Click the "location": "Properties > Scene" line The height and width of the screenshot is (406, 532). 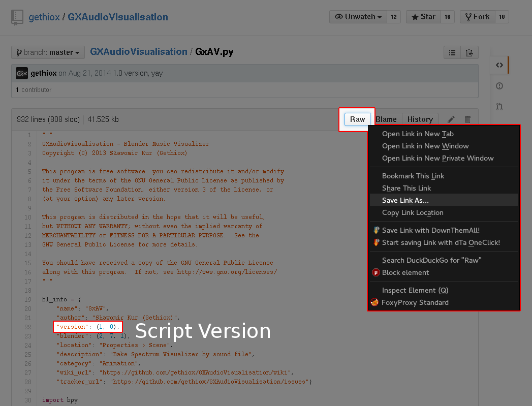coord(115,346)
